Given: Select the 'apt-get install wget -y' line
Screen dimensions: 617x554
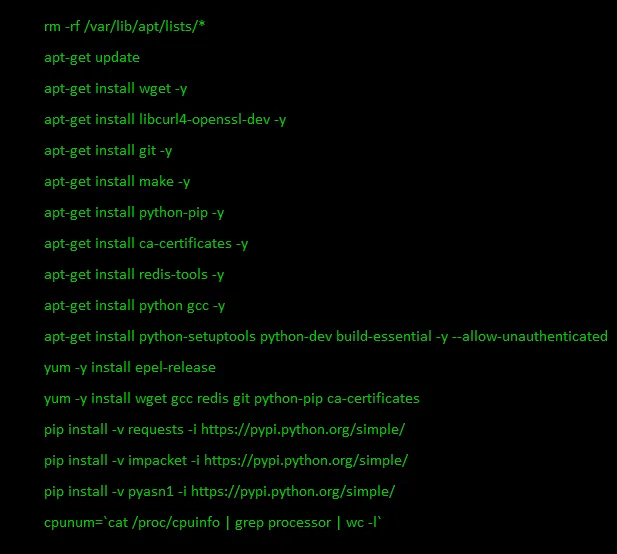Looking at the screenshot, I should 115,89.
